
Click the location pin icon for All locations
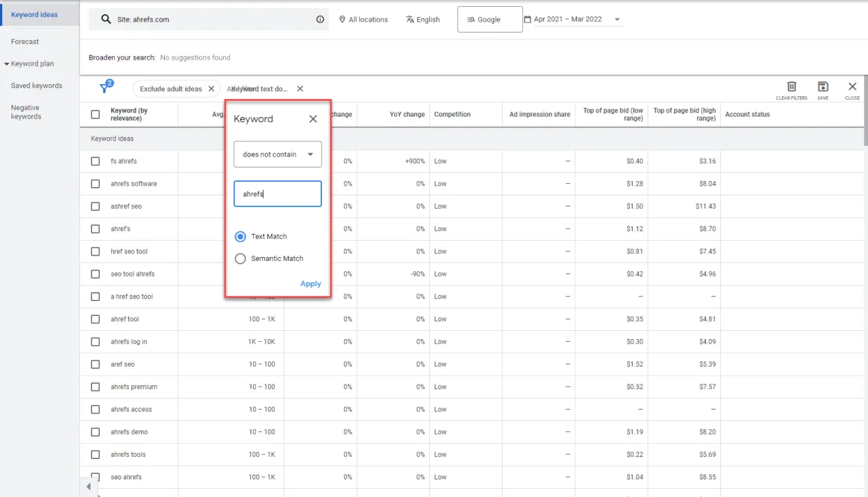342,19
